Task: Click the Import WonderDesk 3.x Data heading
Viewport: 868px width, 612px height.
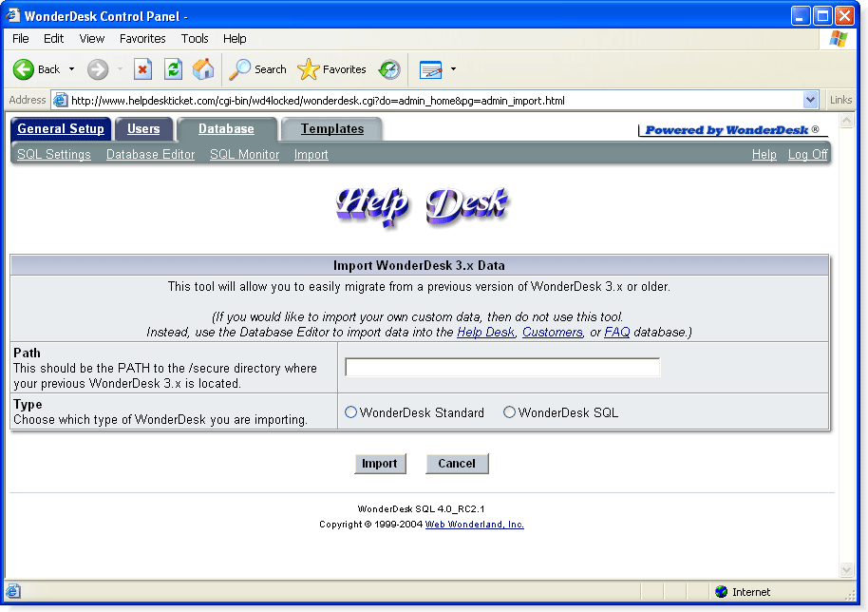Action: pyautogui.click(x=419, y=265)
